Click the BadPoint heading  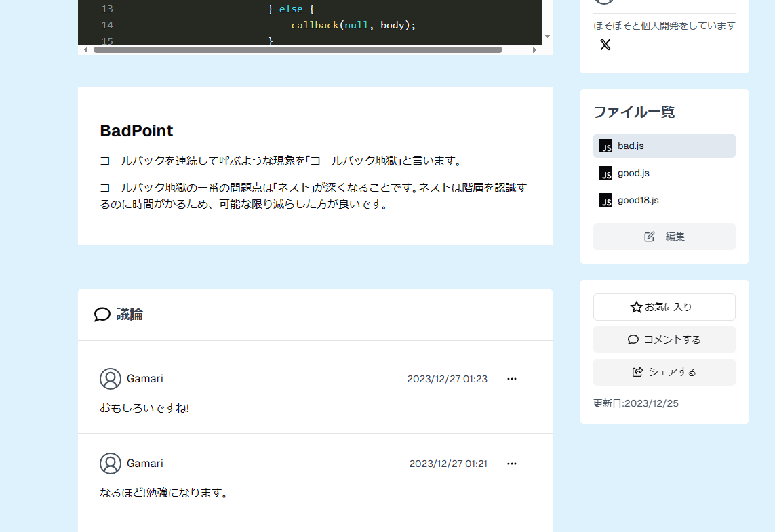click(136, 131)
